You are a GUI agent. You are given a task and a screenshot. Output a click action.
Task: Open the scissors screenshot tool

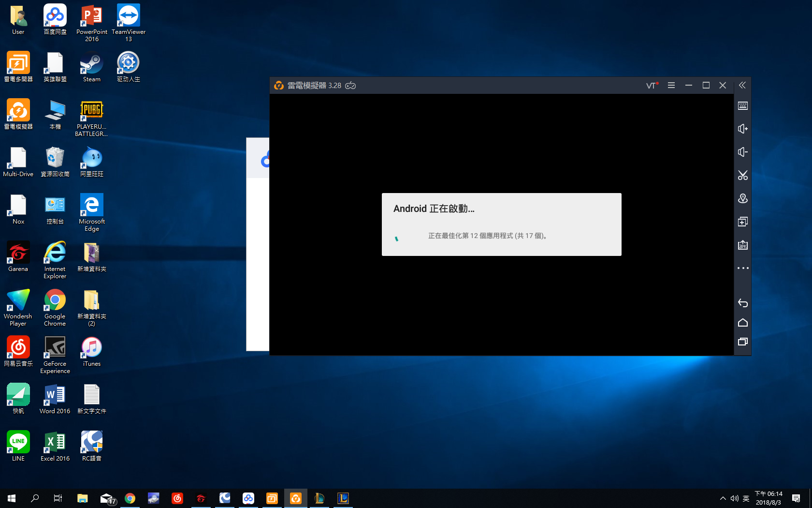click(743, 175)
